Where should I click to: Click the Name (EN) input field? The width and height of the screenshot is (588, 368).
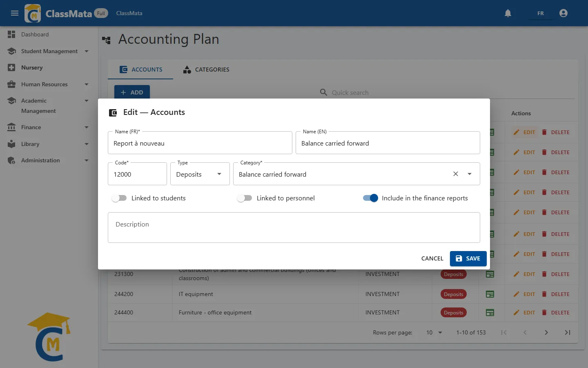click(x=388, y=143)
